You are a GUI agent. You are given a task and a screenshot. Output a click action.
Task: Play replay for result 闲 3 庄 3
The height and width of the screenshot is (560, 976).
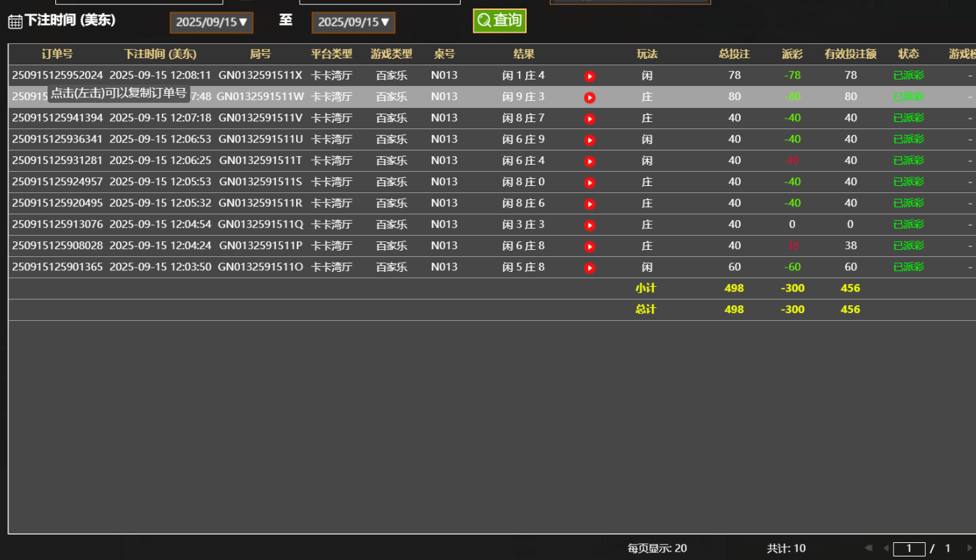589,225
